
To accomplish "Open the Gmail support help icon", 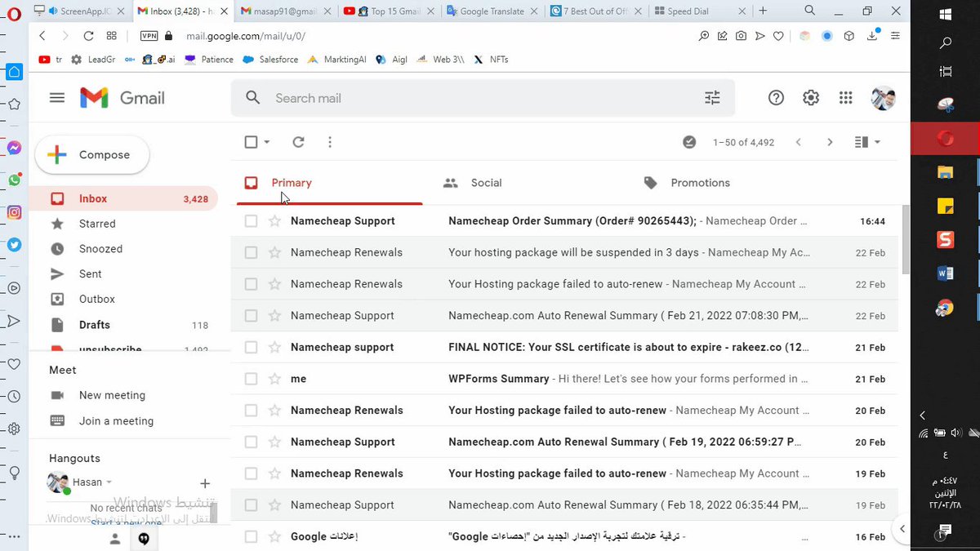I will pyautogui.click(x=776, y=98).
